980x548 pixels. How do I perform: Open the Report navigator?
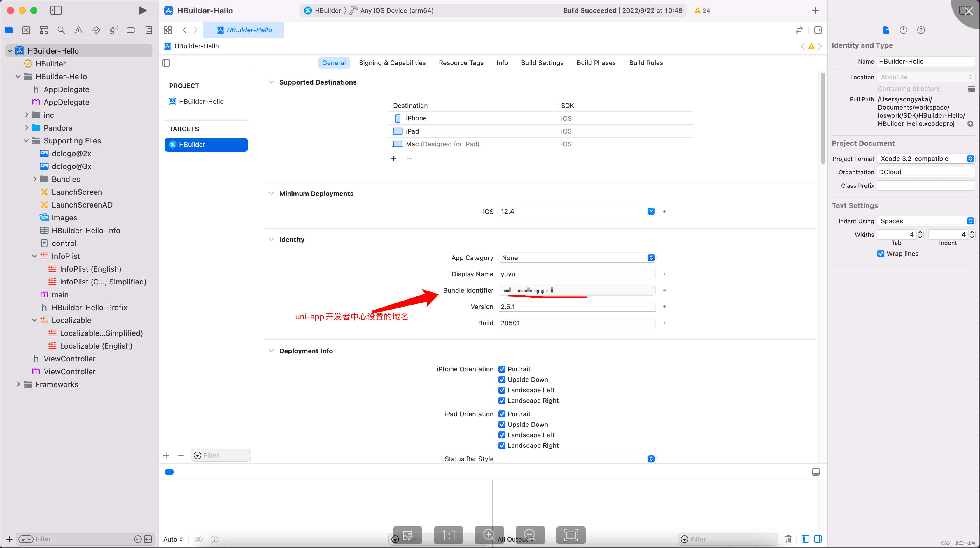pyautogui.click(x=149, y=30)
